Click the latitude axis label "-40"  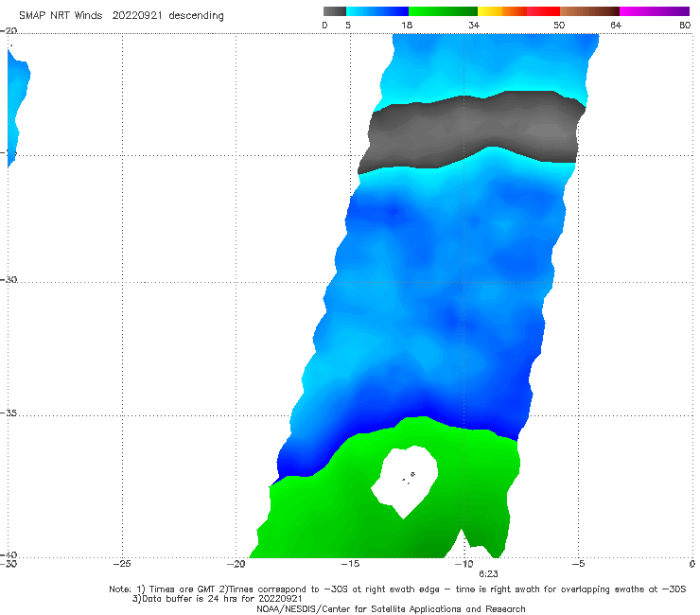click(x=9, y=554)
